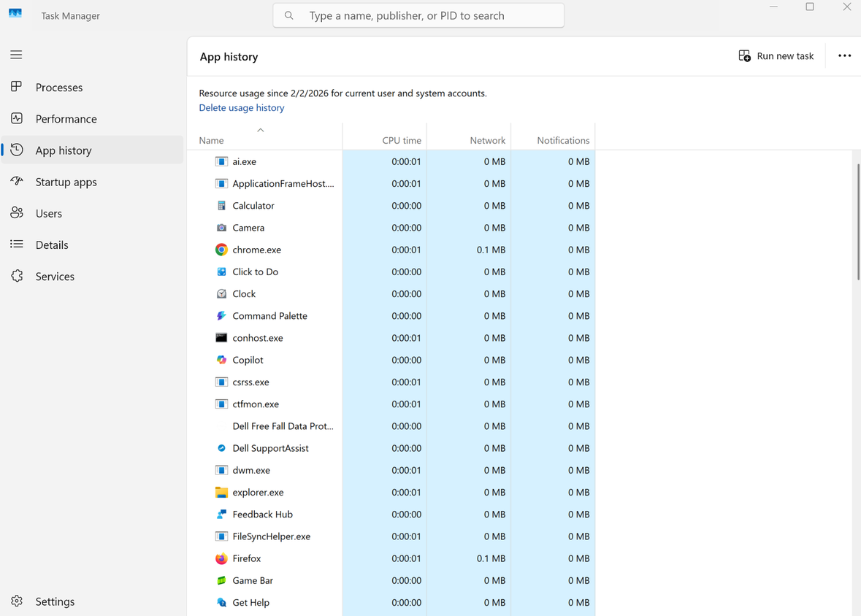Viewport: 861px width, 616px height.
Task: Click the Command Palette icon
Action: pyautogui.click(x=221, y=316)
